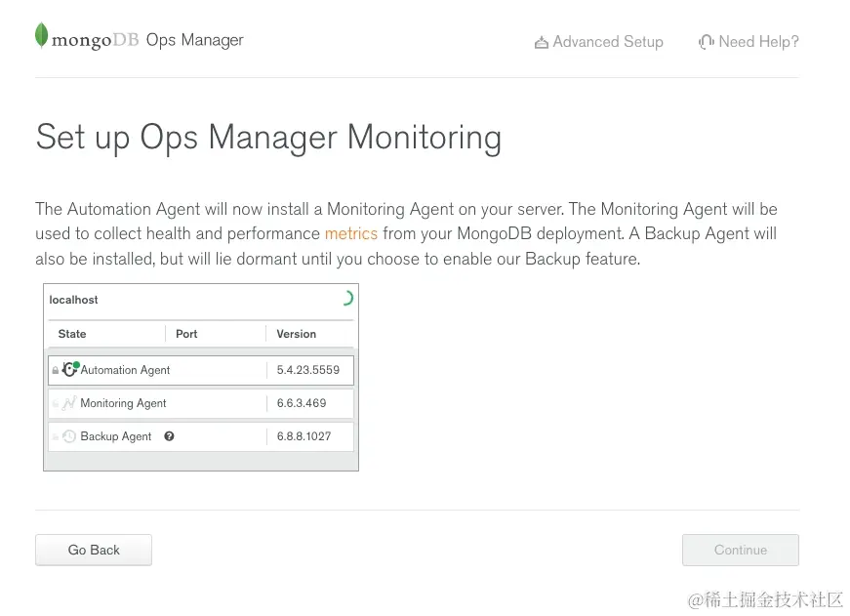
Task: Click version 5.4.23.5559 cell
Action: pyautogui.click(x=308, y=370)
